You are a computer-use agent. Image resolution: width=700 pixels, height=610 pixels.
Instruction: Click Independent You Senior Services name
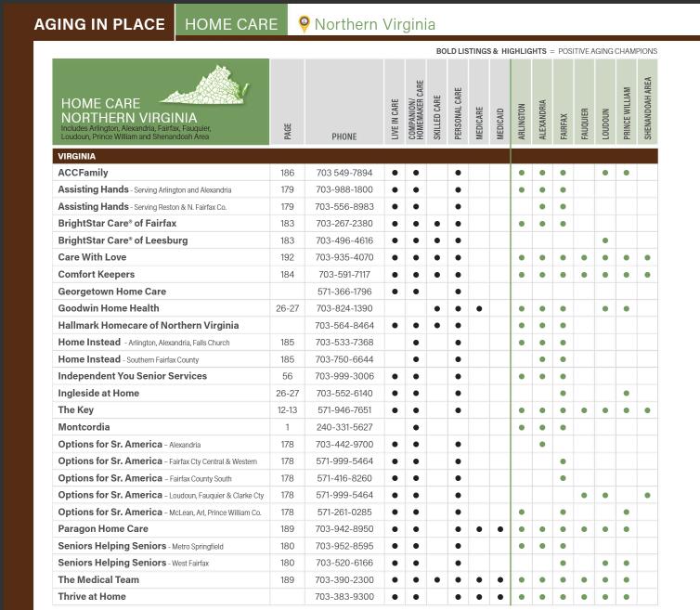(x=133, y=376)
